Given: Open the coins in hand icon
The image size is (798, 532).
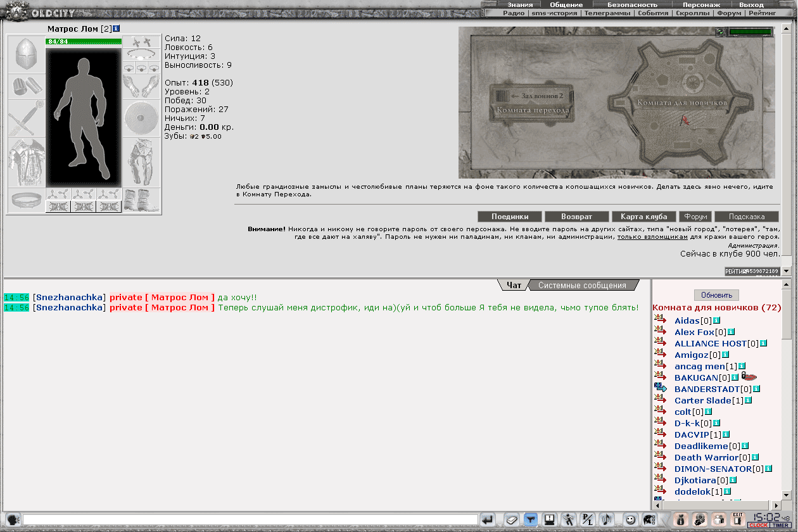Looking at the screenshot, I should pos(700,520).
